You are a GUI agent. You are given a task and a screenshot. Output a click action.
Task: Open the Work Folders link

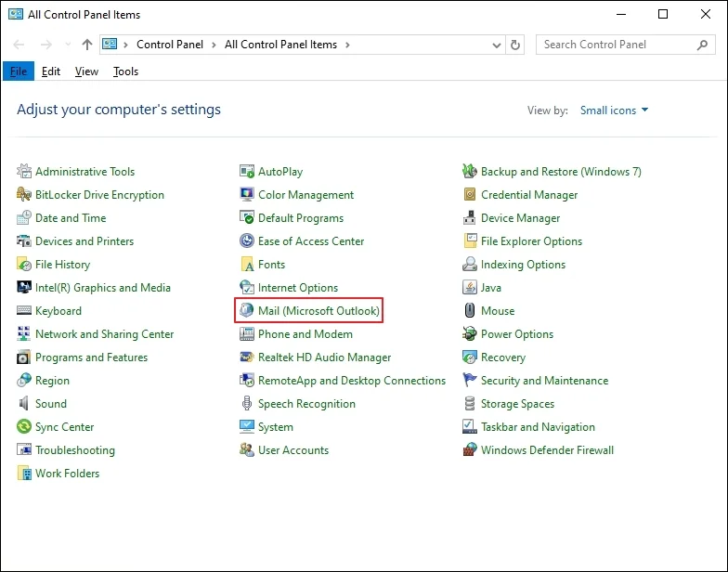click(x=67, y=474)
